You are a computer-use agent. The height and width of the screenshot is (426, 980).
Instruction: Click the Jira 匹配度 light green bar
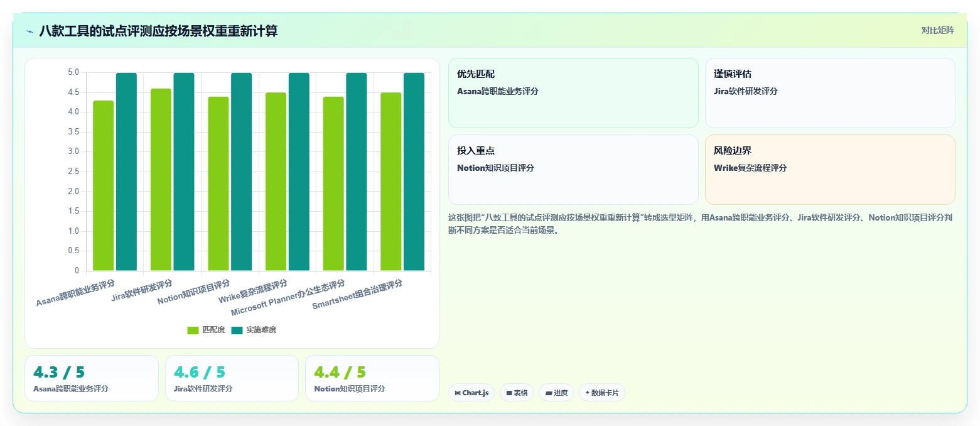(161, 180)
